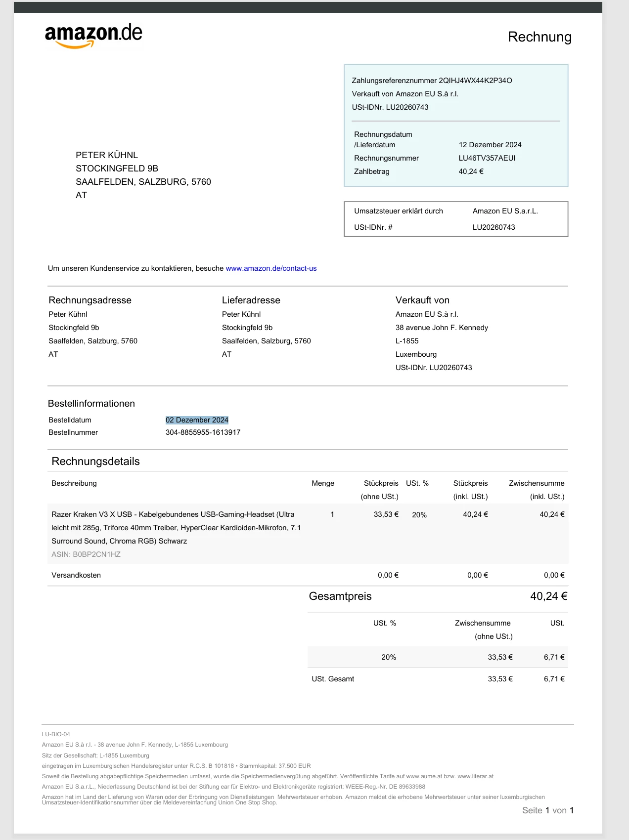Click the USt. Gesamt row label
This screenshot has width=629, height=840.
tap(333, 679)
